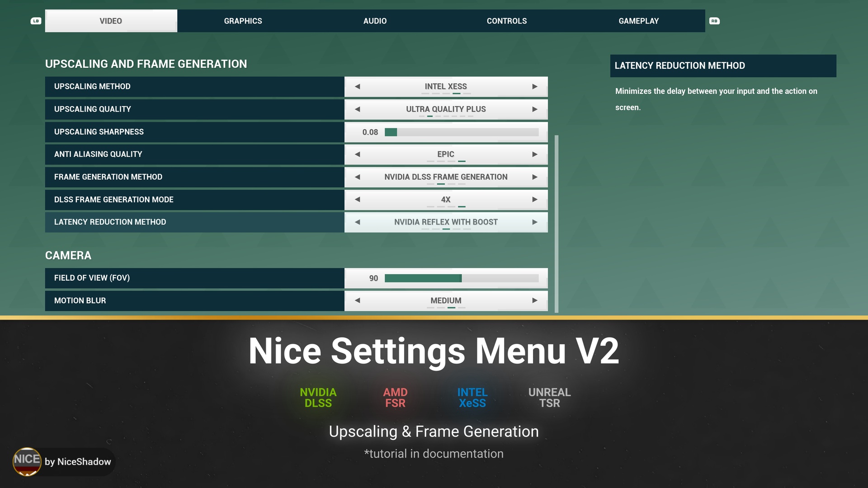Click the NVIDIA DLSS banner label
Viewport: 868px width, 488px height.
point(318,398)
